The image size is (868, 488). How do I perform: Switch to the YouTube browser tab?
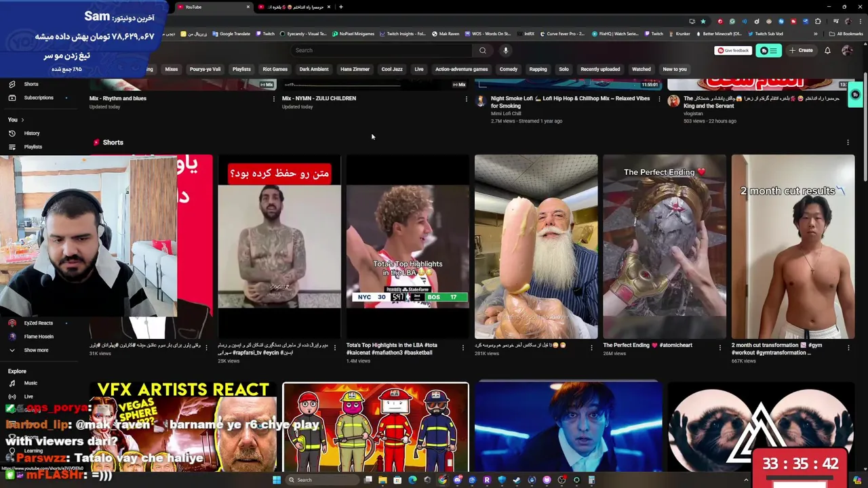214,7
